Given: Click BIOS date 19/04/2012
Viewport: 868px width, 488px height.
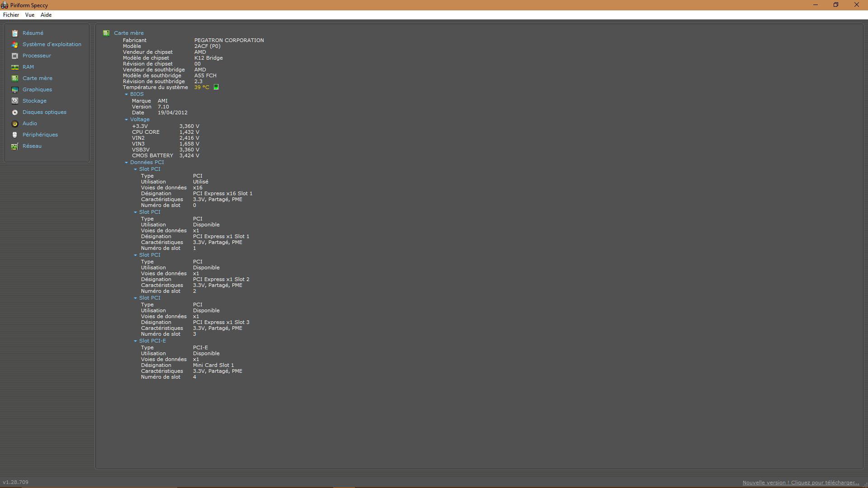Looking at the screenshot, I should pos(173,113).
